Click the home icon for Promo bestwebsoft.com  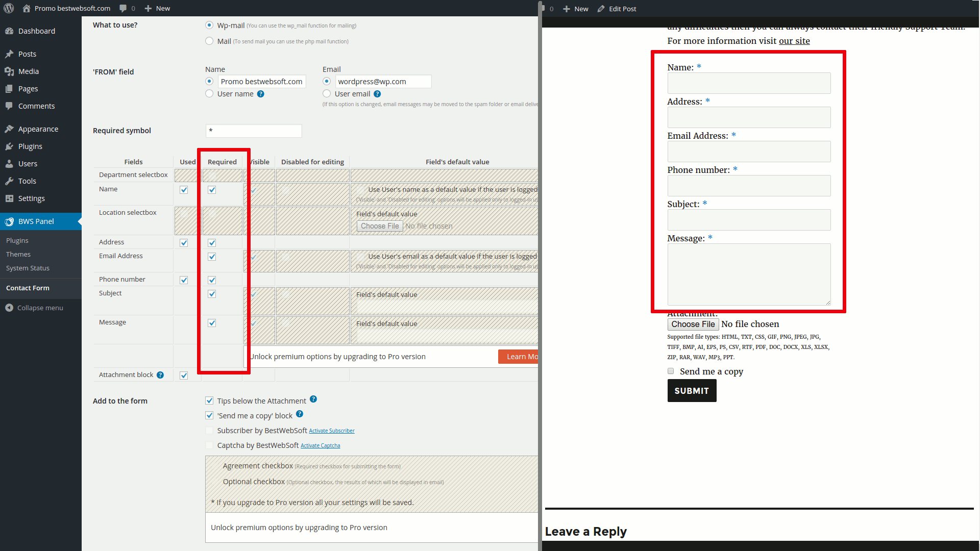(x=27, y=8)
